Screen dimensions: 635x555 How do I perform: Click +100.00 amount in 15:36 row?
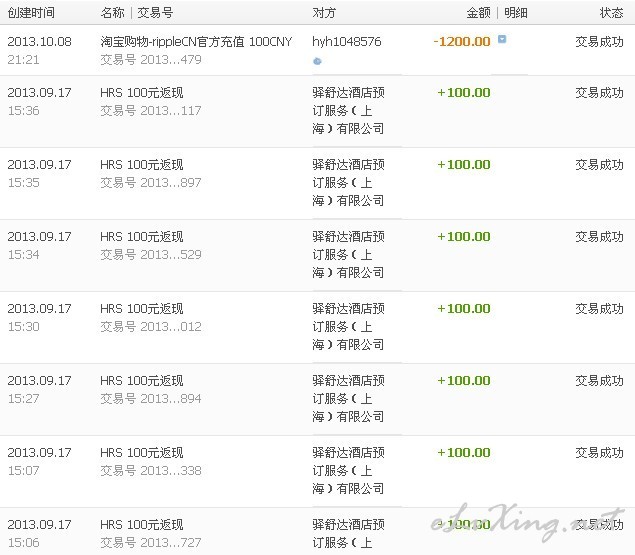[464, 92]
